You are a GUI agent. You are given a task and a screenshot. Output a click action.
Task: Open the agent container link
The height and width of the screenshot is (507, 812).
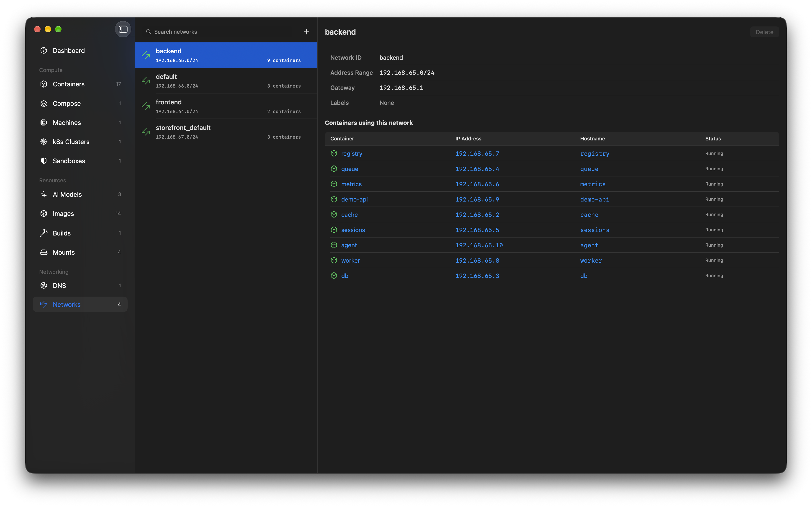point(349,246)
